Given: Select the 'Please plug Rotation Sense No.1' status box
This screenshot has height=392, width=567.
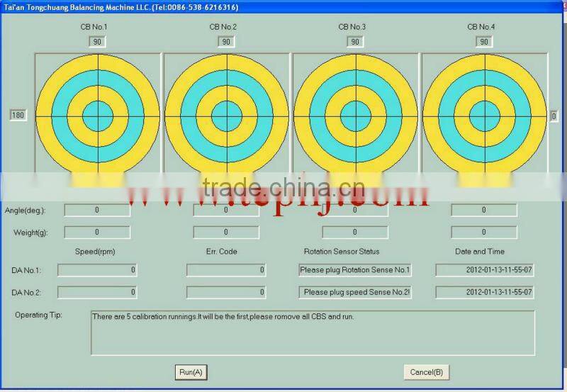Looking at the screenshot, I should point(355,270).
